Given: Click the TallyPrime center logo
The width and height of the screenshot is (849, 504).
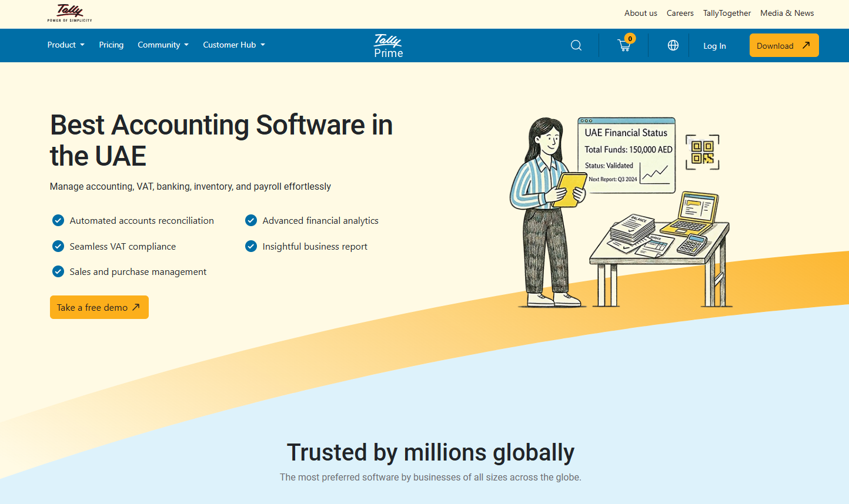Looking at the screenshot, I should point(388,46).
